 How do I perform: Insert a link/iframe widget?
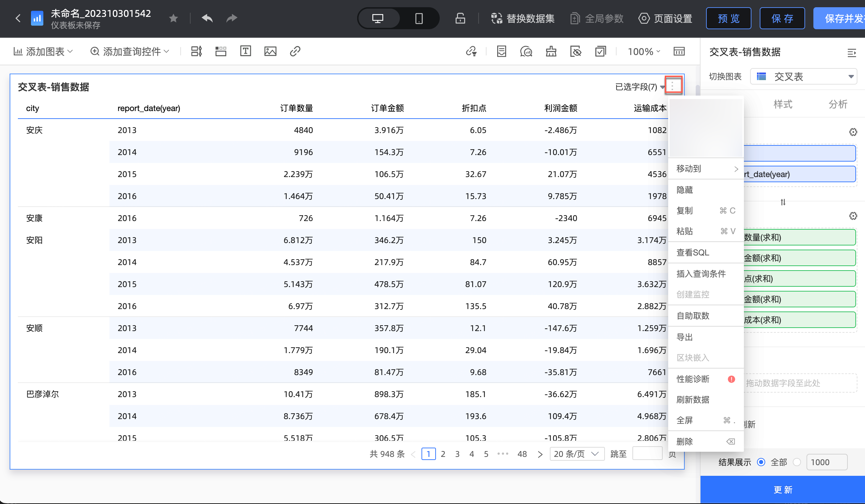tap(295, 52)
